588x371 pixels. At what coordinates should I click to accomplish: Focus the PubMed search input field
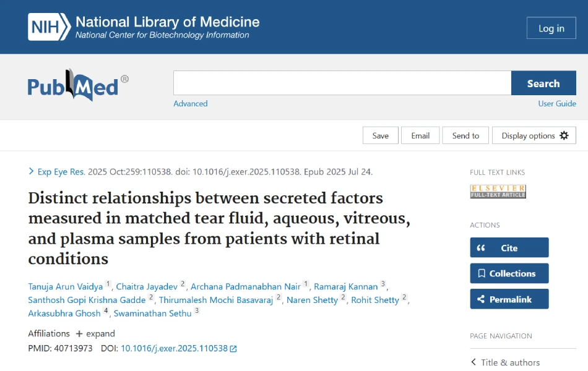342,83
